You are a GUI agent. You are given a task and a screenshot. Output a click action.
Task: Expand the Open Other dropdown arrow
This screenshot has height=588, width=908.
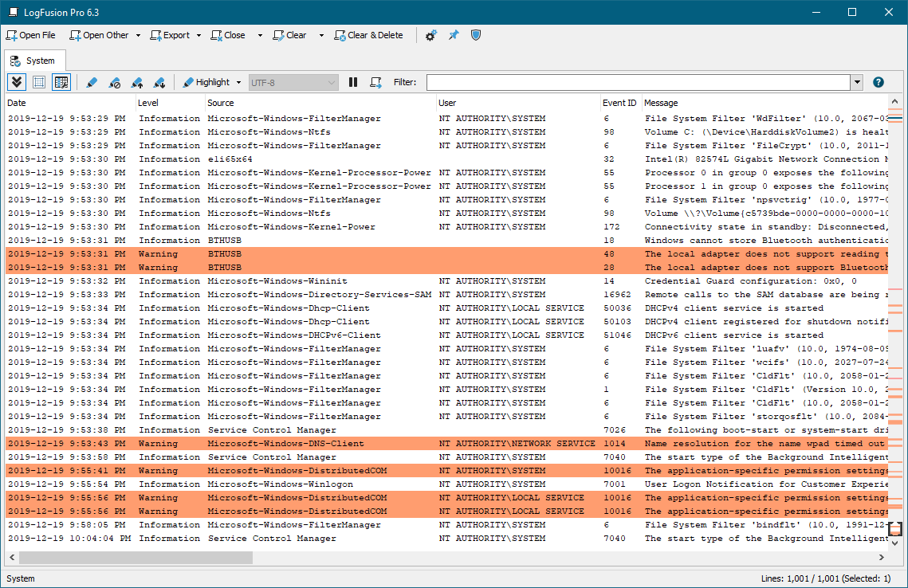tap(138, 36)
